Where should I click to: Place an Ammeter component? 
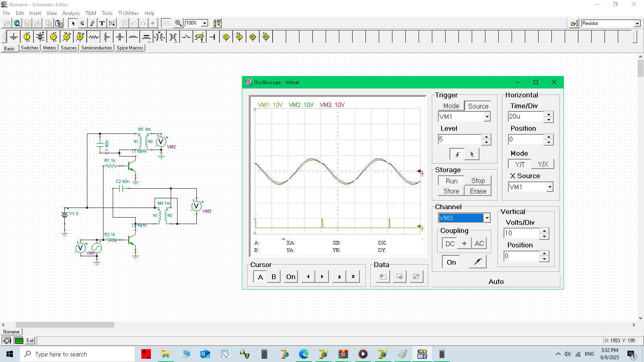80,37
